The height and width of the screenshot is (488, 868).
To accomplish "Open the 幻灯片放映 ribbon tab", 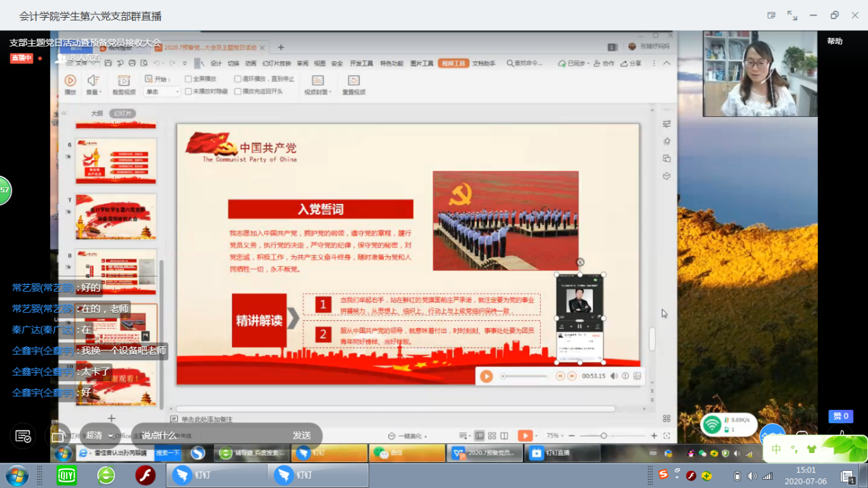I will [x=276, y=64].
